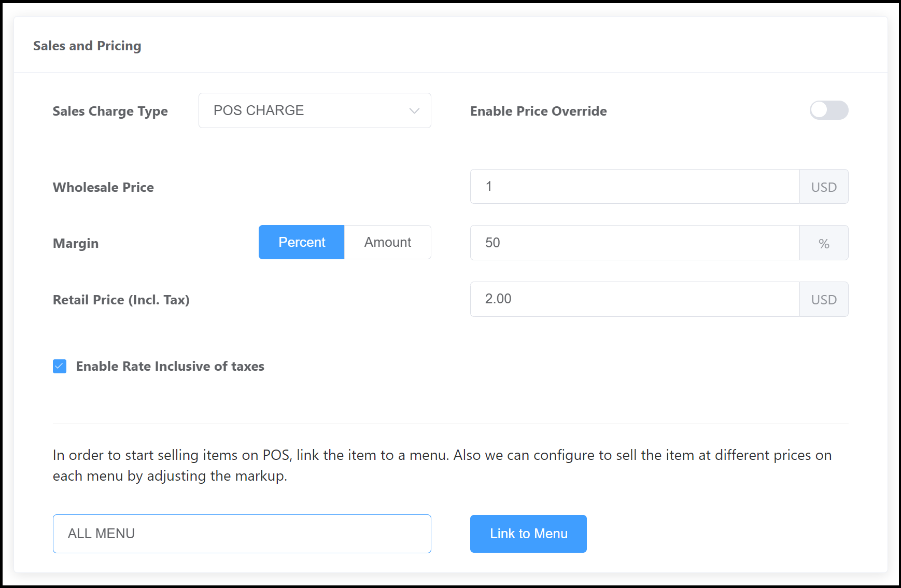This screenshot has height=588, width=901.
Task: Select the Margin value field showing 50
Action: tap(635, 243)
